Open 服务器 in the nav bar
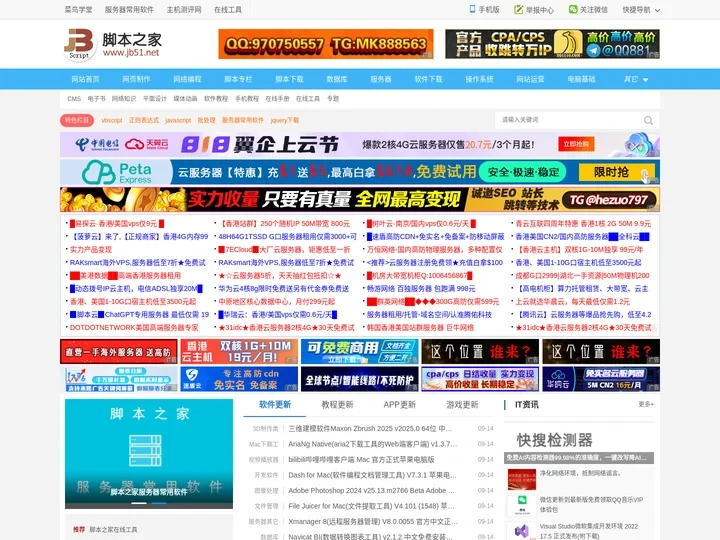 (381, 79)
